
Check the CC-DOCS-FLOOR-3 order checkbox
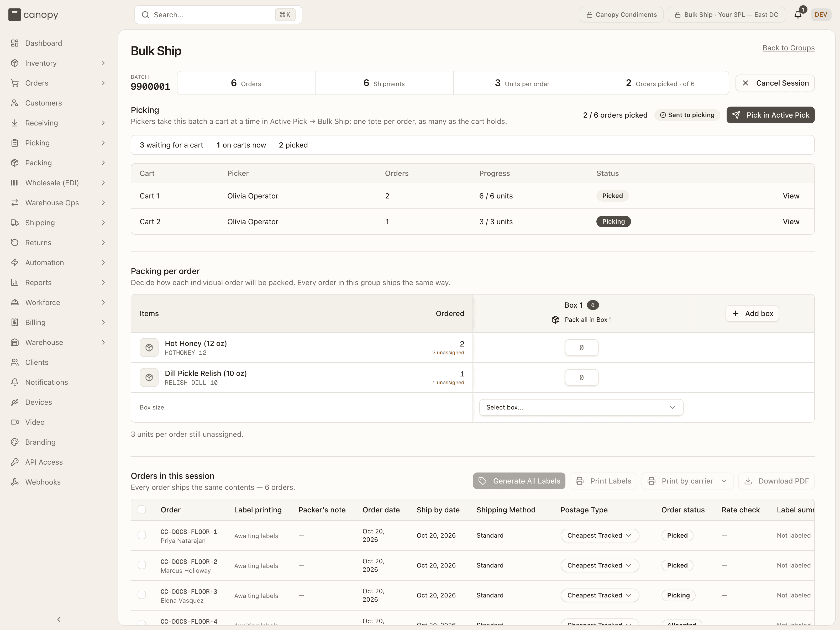pyautogui.click(x=142, y=595)
